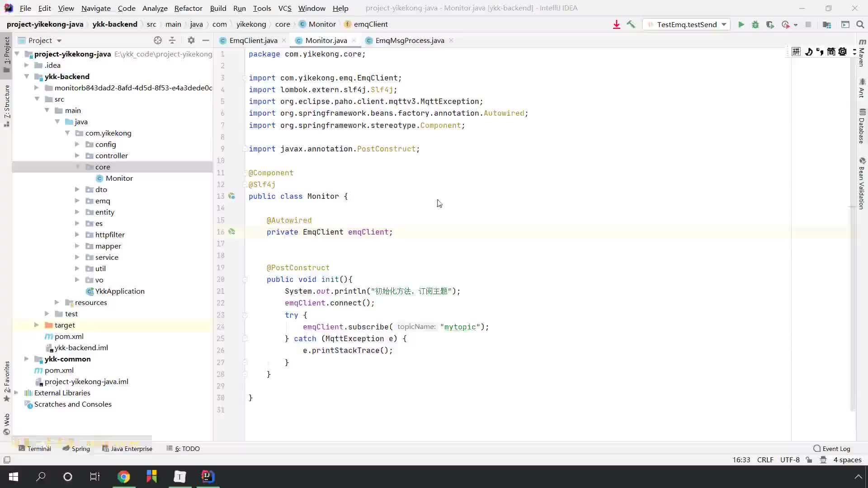Select Monitor class in project tree

coord(119,178)
